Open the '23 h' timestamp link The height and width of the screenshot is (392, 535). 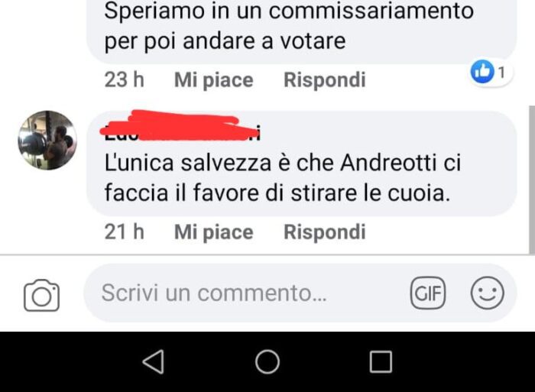click(124, 80)
